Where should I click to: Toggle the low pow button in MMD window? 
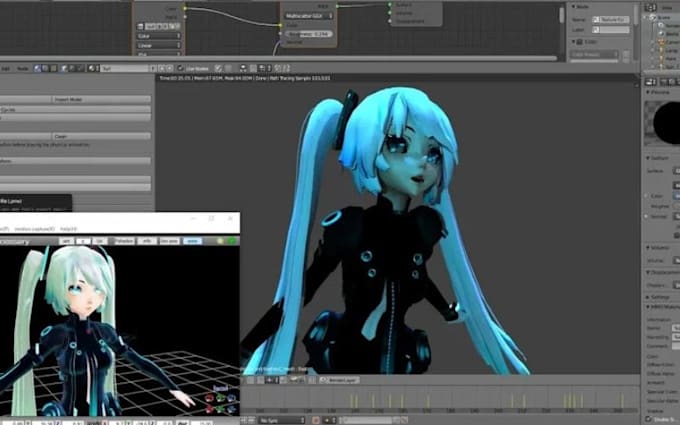pyautogui.click(x=169, y=241)
